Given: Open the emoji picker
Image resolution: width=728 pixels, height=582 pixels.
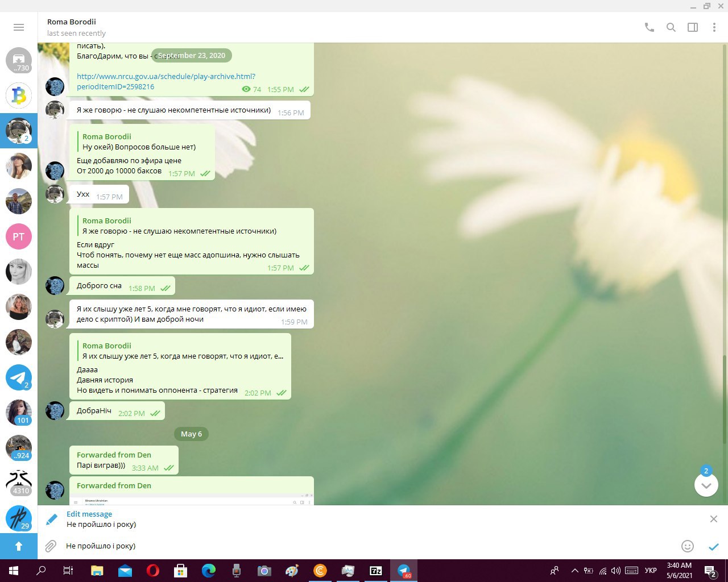Looking at the screenshot, I should coord(688,546).
